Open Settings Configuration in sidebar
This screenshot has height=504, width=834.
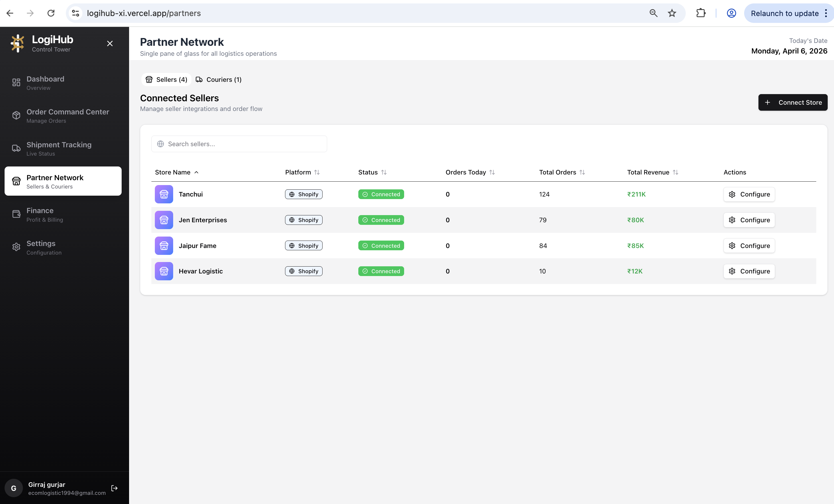[x=63, y=247]
